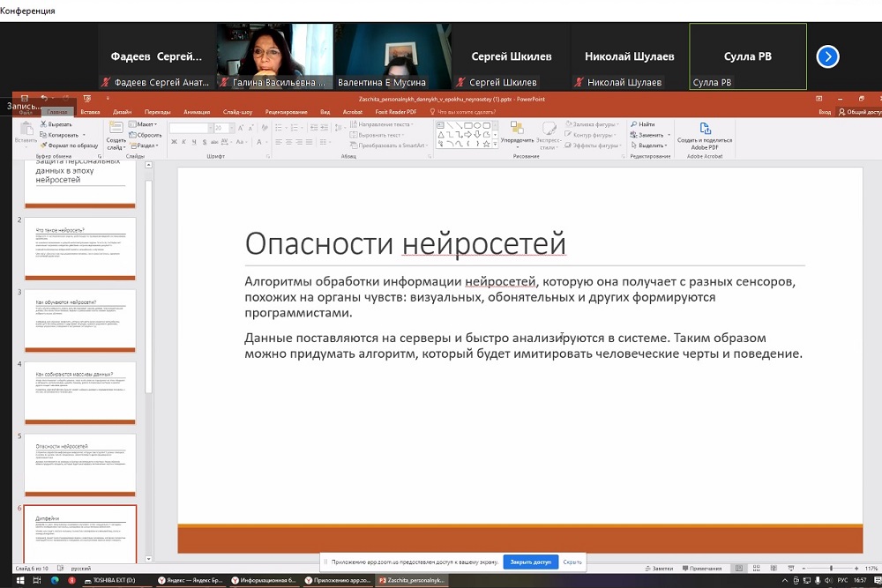Expand the Section (Раздел) dropdown
The image size is (882, 588).
click(x=146, y=145)
